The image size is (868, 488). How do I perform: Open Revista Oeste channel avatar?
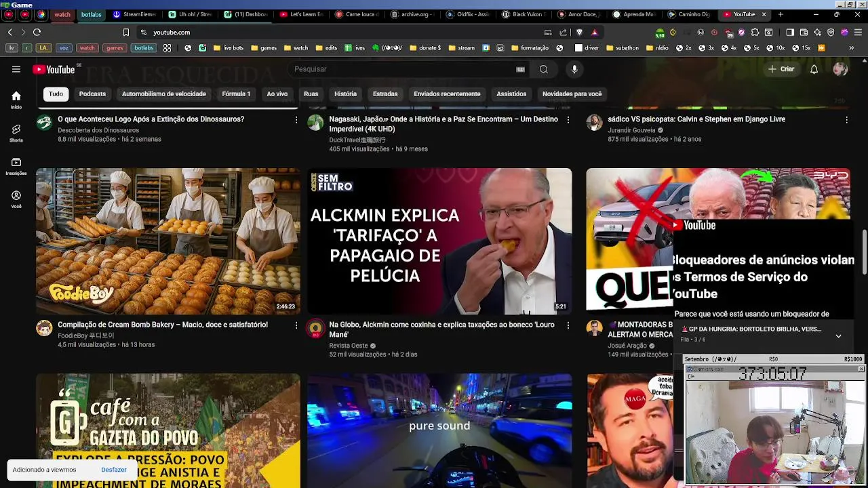(315, 329)
